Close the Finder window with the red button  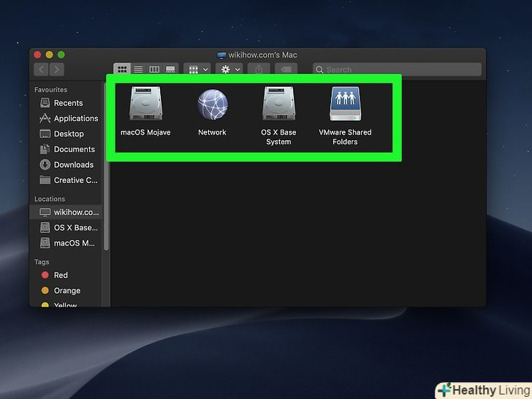pyautogui.click(x=38, y=55)
